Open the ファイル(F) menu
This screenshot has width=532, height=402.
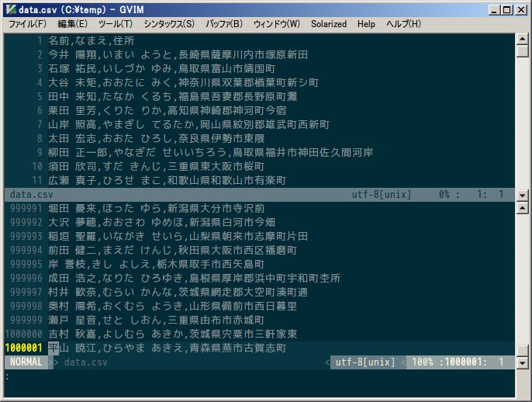[x=27, y=24]
